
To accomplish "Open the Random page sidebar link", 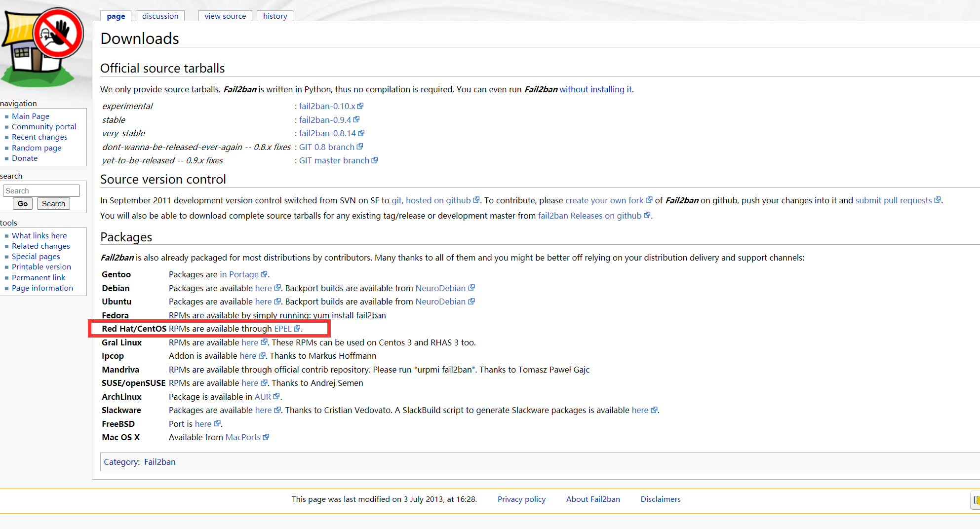I will pyautogui.click(x=37, y=148).
